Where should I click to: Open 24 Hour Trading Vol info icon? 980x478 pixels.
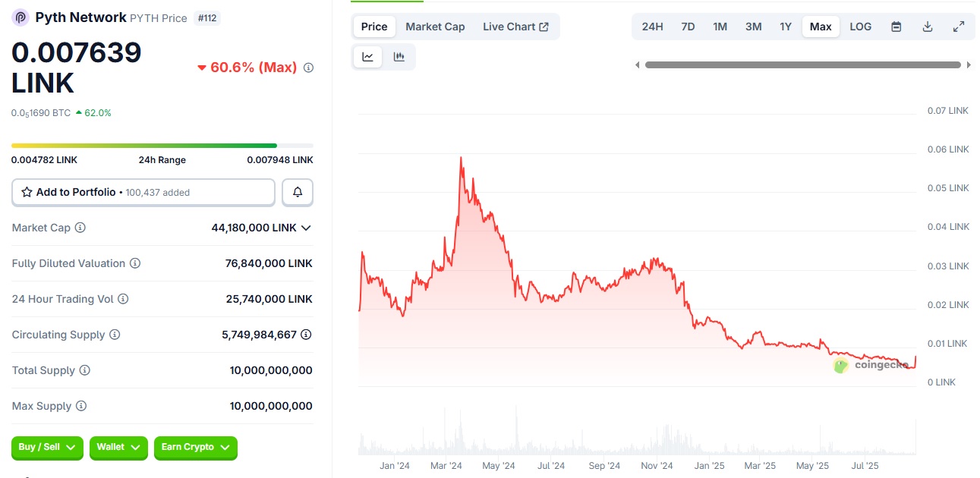pyautogui.click(x=123, y=299)
